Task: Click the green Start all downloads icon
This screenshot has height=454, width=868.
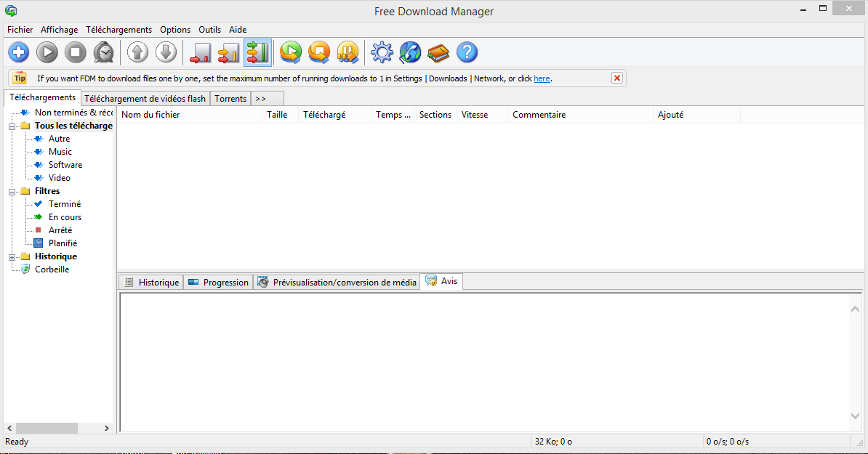Action: 291,52
